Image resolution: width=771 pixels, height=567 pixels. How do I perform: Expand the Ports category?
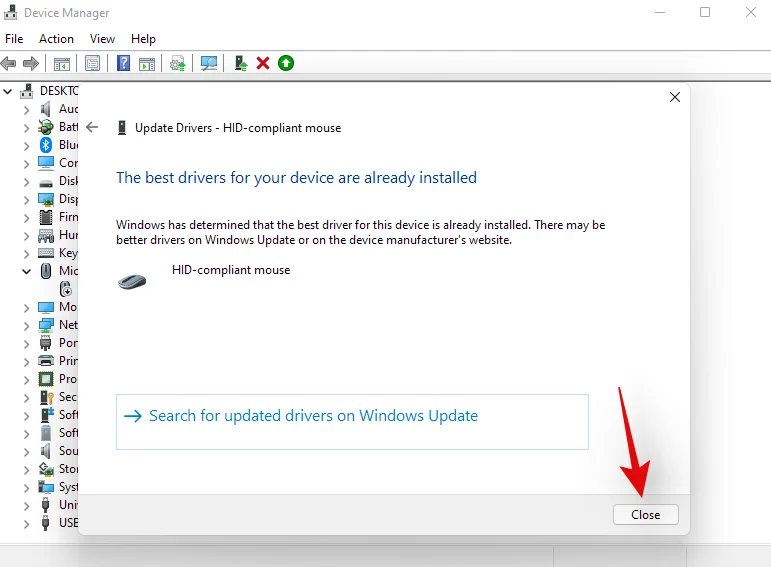pos(27,344)
